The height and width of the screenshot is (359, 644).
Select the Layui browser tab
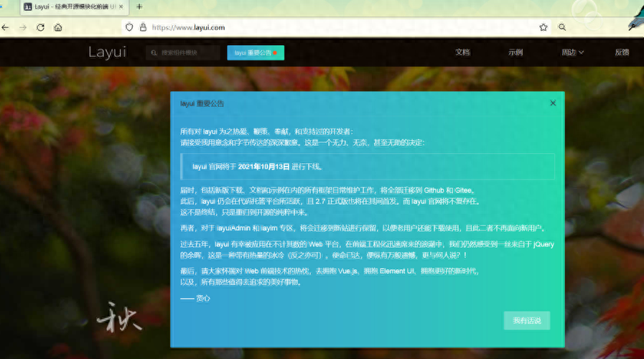click(74, 6)
